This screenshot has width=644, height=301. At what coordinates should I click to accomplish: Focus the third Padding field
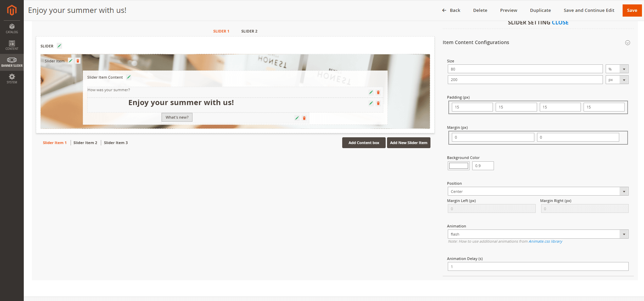click(x=560, y=107)
